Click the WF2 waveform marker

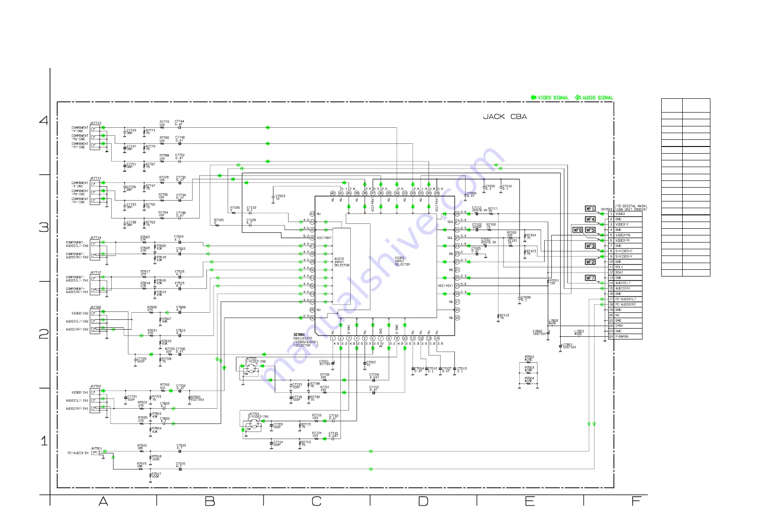pos(590,262)
